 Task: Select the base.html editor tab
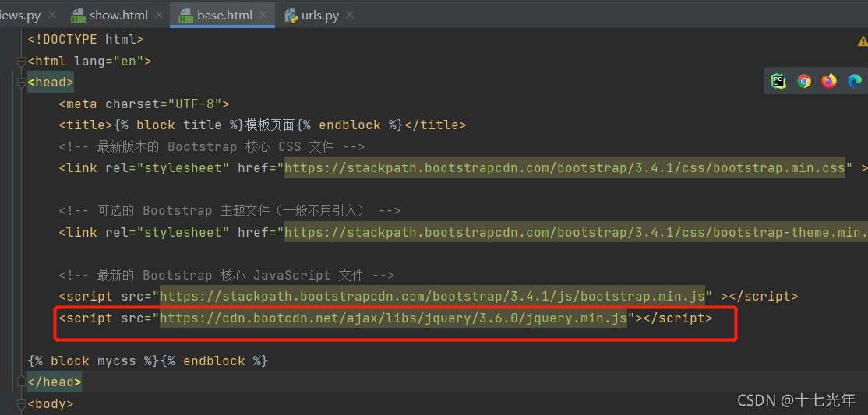coord(224,15)
